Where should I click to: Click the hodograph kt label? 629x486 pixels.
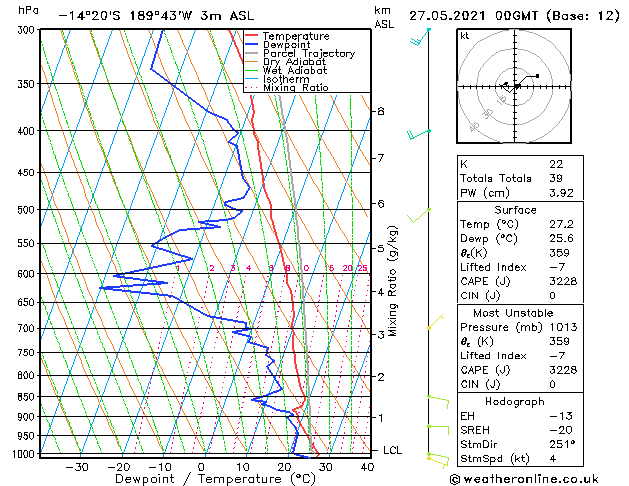(465, 36)
